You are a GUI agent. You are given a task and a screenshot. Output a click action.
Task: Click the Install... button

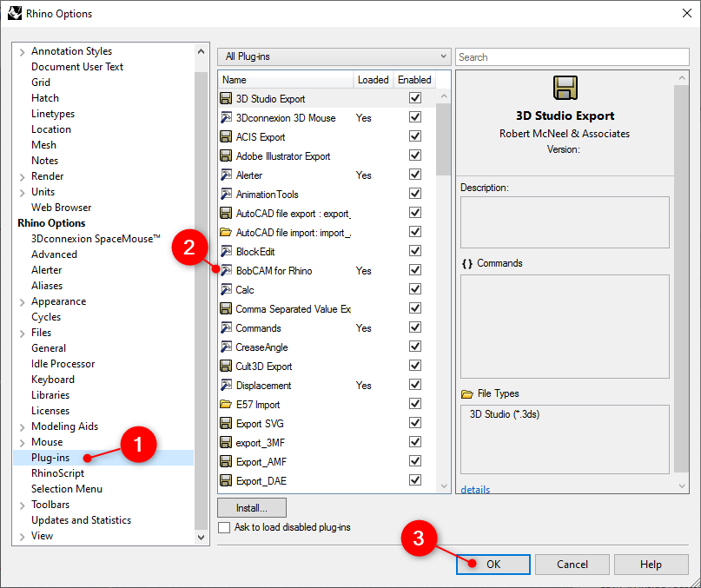(252, 508)
